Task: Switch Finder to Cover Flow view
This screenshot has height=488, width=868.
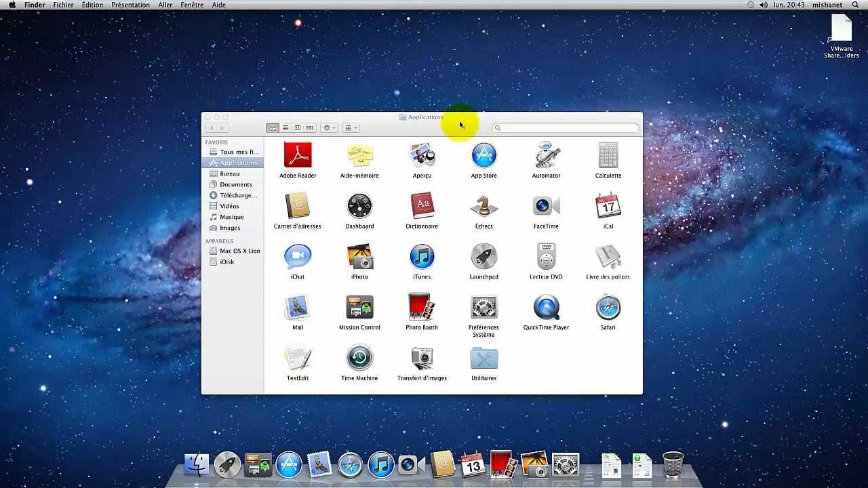Action: (x=310, y=128)
